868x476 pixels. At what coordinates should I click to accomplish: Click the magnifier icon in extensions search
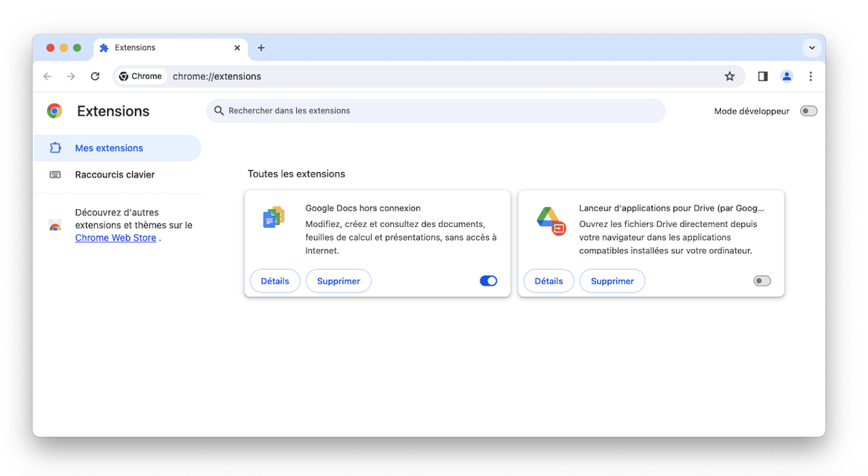click(219, 111)
